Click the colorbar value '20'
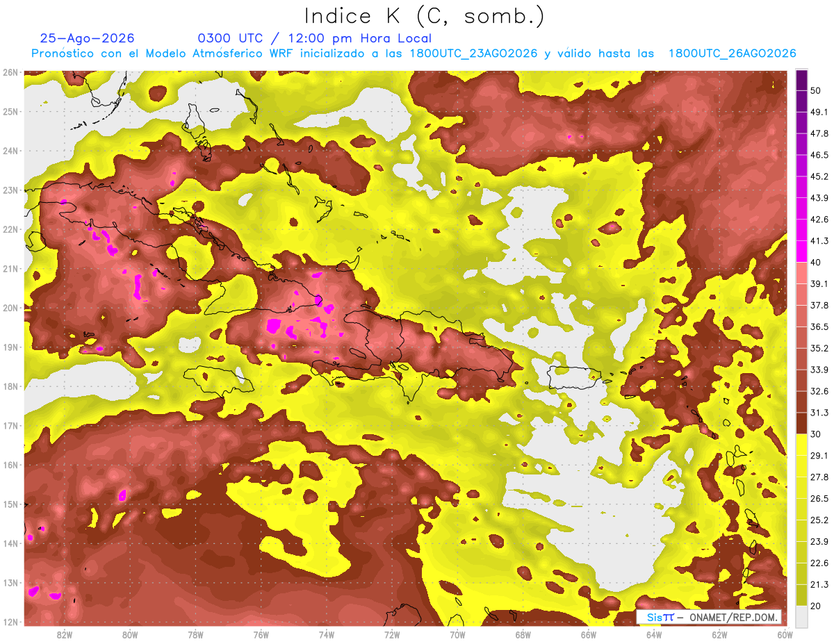The width and height of the screenshot is (834, 644). (817, 606)
